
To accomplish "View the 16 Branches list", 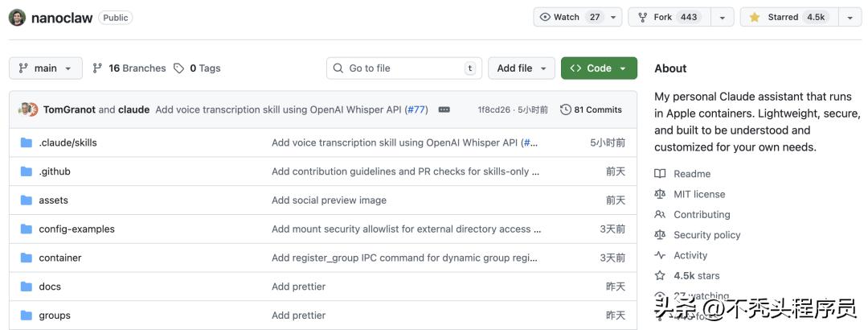I will 129,68.
